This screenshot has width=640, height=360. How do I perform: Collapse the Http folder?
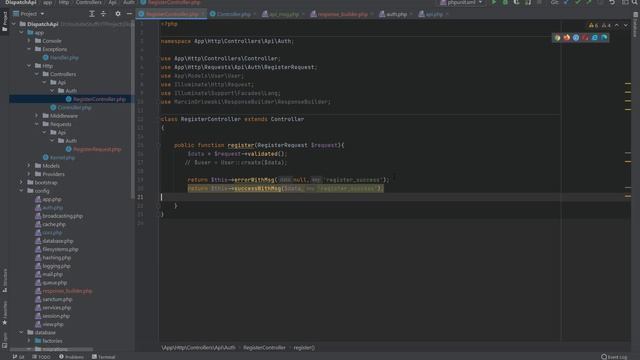pyautogui.click(x=29, y=66)
